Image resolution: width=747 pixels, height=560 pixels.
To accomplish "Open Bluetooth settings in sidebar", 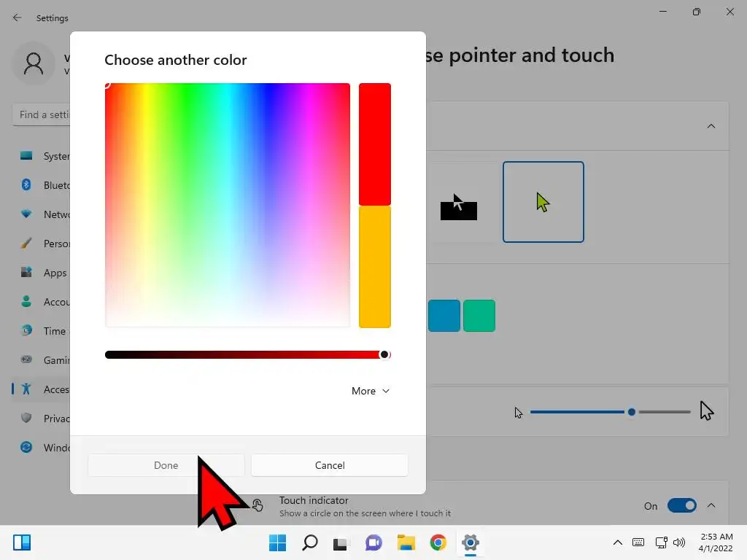I will [x=42, y=185].
